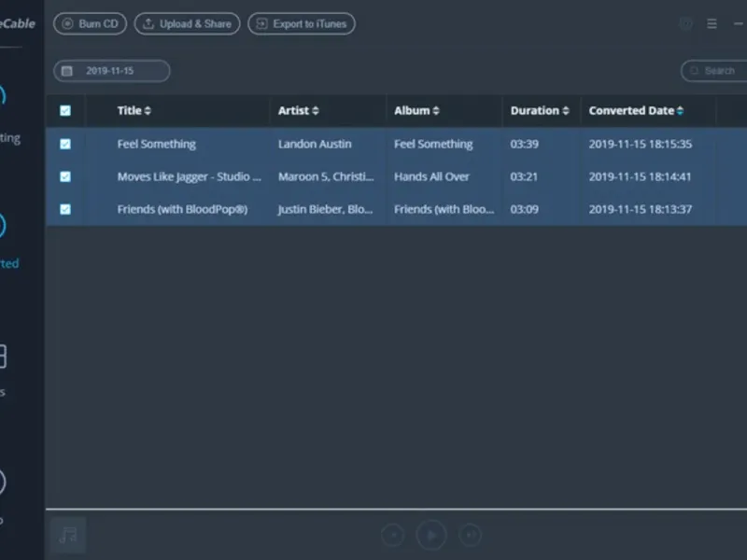Click the album Feel Something cell
The image size is (747, 560).
(433, 144)
